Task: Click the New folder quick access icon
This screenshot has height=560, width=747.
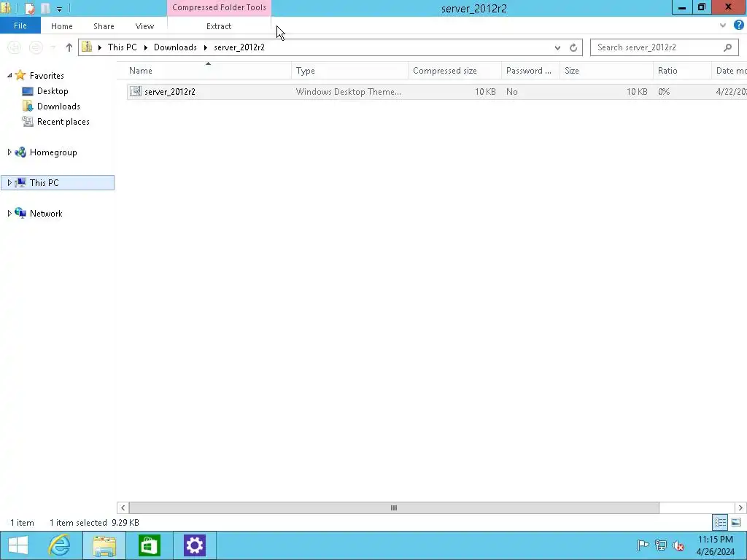Action: click(x=45, y=8)
